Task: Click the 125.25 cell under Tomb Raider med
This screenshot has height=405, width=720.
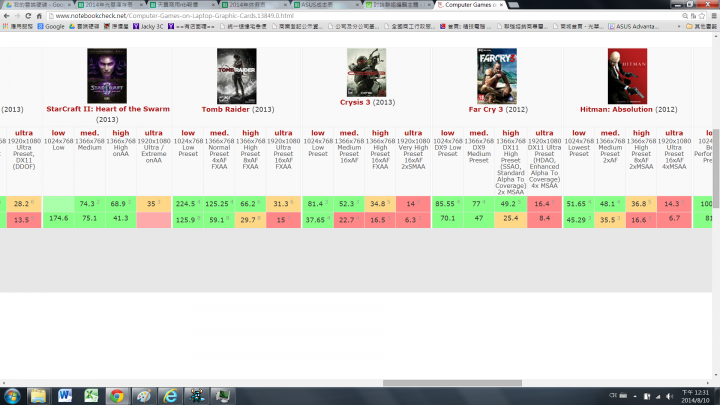Action: tap(219, 203)
